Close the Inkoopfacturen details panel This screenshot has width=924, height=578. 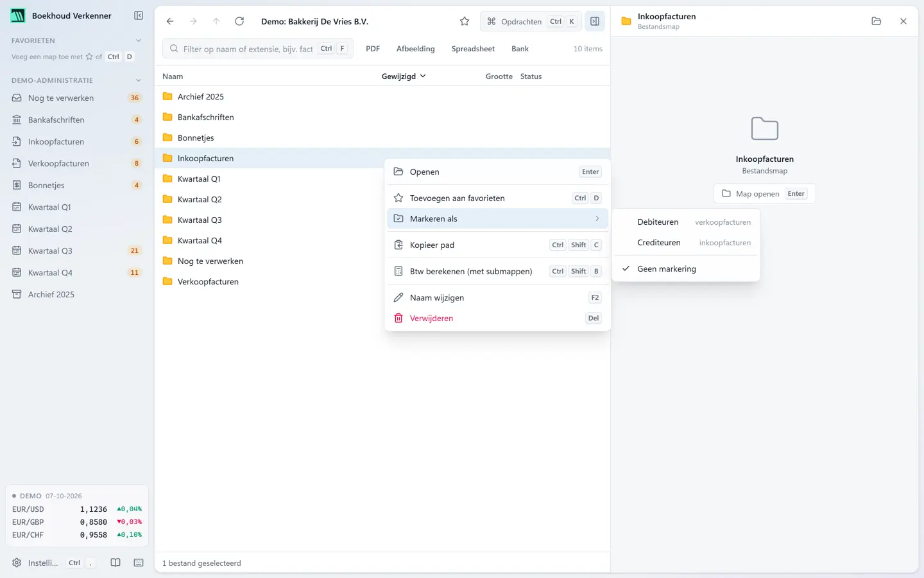(903, 21)
